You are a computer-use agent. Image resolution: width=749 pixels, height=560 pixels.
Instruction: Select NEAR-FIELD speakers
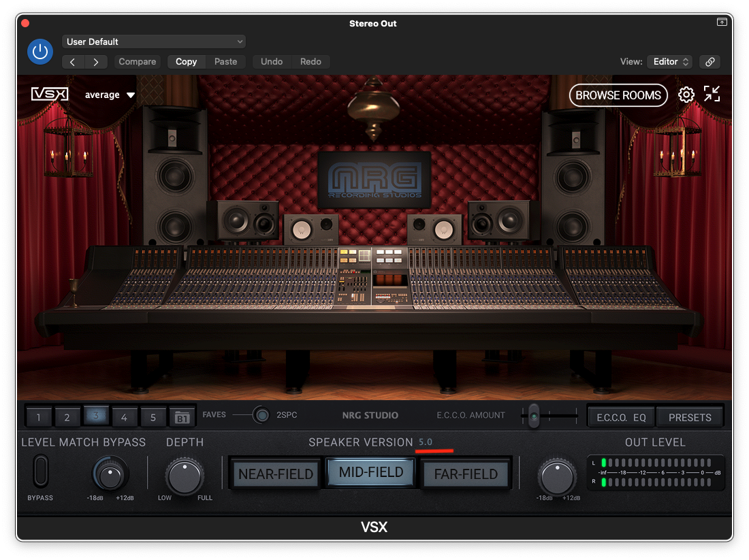pyautogui.click(x=276, y=474)
